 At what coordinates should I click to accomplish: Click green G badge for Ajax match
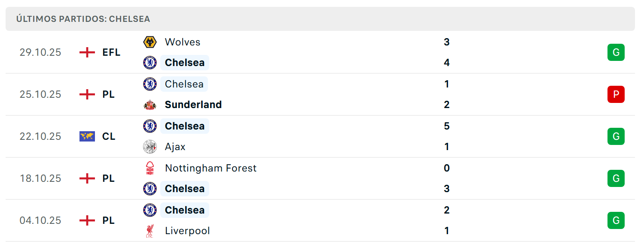[x=616, y=136]
